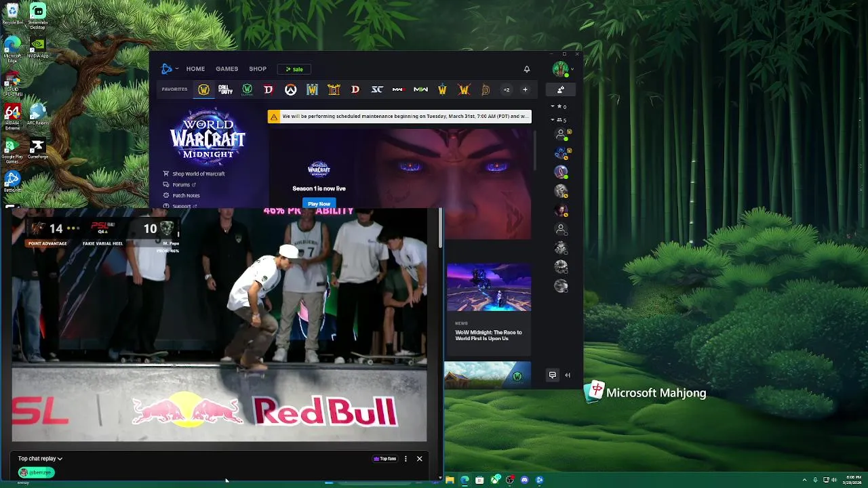Close the chat replay panel
Screen dimensions: 868x488
click(x=419, y=459)
